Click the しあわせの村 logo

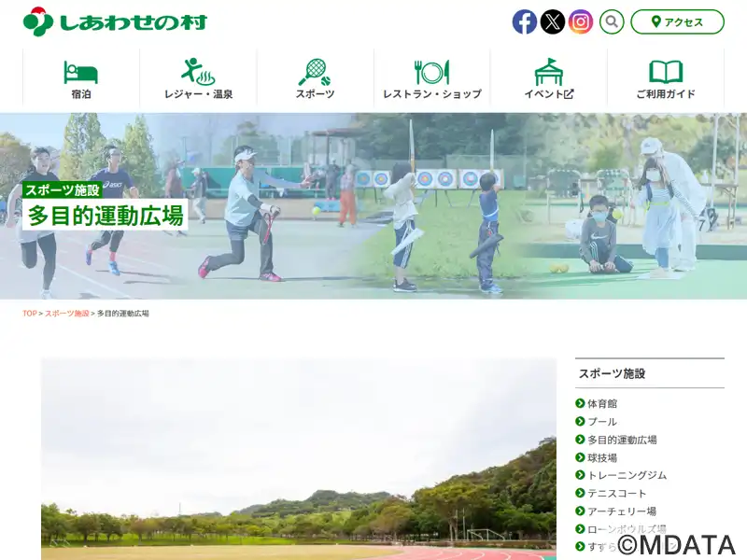(x=115, y=21)
